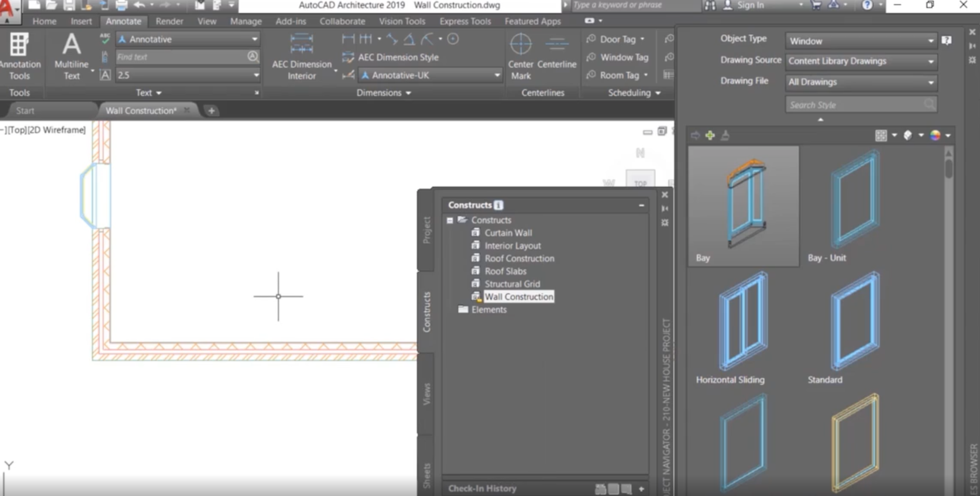Click the Door Tag icon

(591, 39)
